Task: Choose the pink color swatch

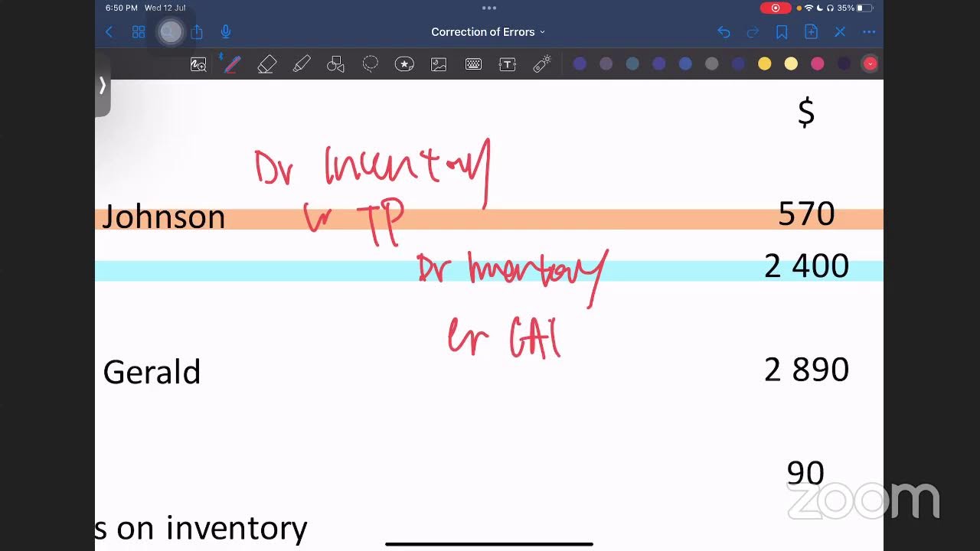Action: coord(818,64)
